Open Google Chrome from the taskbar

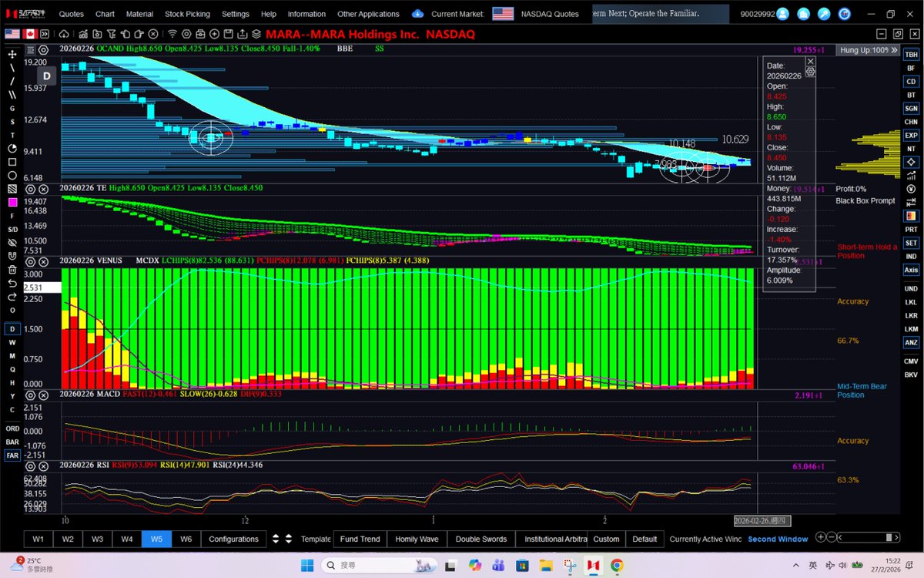(x=616, y=565)
